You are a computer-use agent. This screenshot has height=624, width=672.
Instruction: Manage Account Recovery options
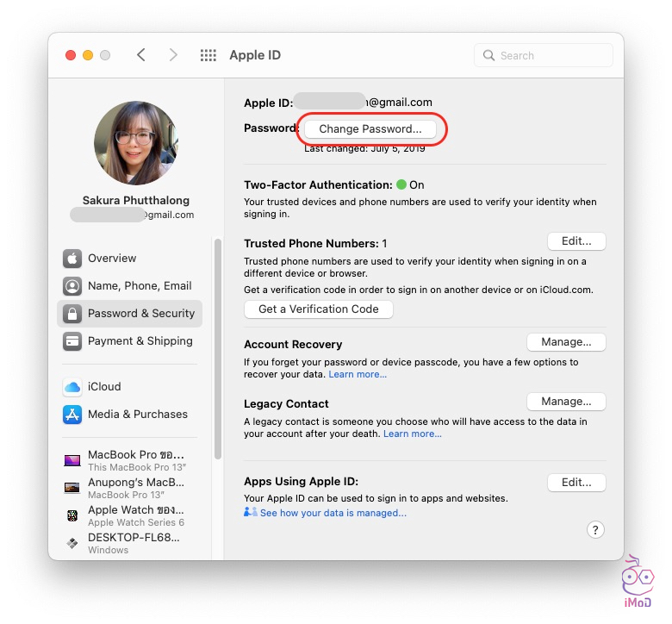pyautogui.click(x=566, y=342)
